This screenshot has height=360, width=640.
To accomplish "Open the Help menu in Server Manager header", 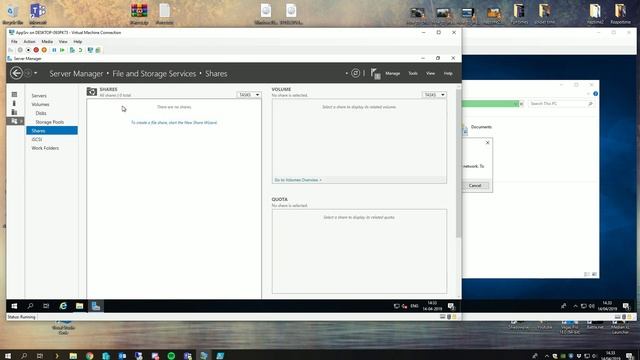I will coord(448,73).
